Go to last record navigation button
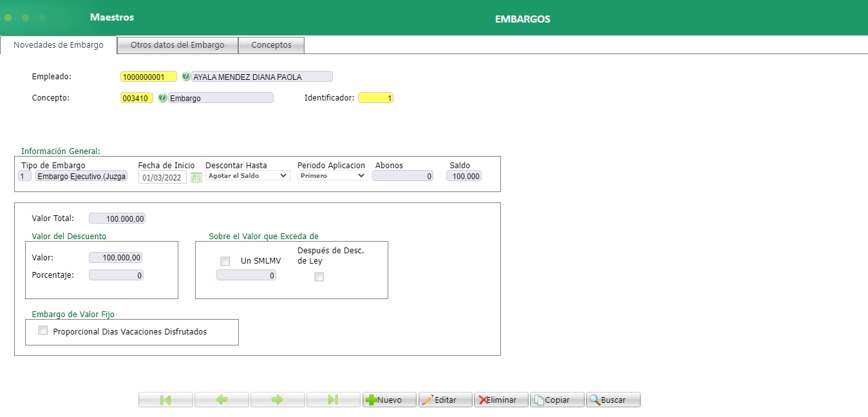868x417 pixels. pyautogui.click(x=334, y=400)
